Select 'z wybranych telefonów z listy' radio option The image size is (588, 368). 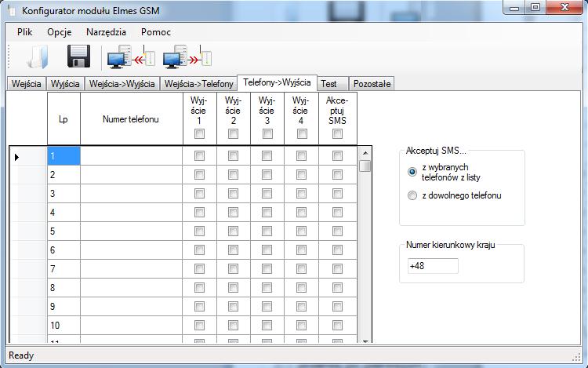tap(412, 172)
